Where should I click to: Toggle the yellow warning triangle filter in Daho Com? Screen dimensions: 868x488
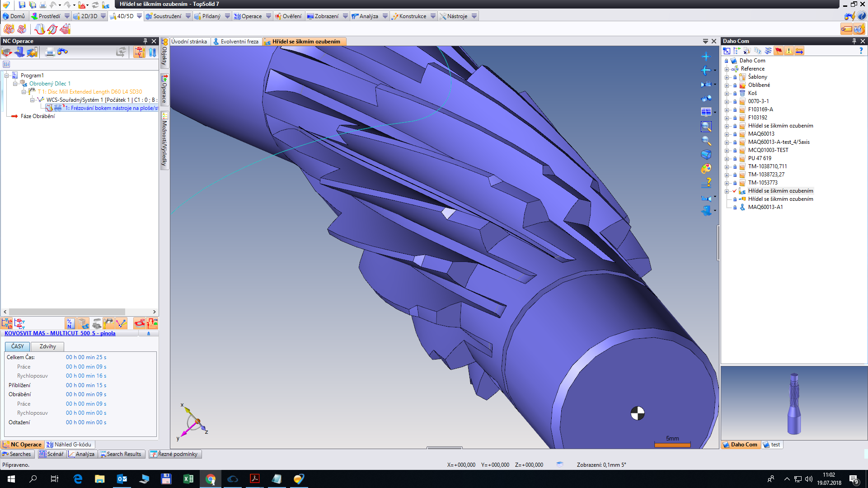click(788, 51)
